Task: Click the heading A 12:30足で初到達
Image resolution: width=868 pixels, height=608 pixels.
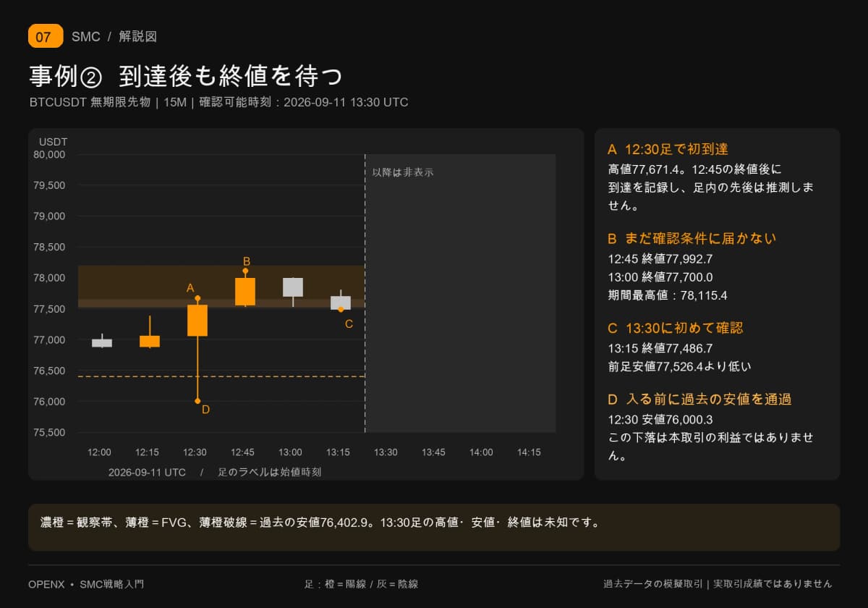Action: [x=668, y=149]
